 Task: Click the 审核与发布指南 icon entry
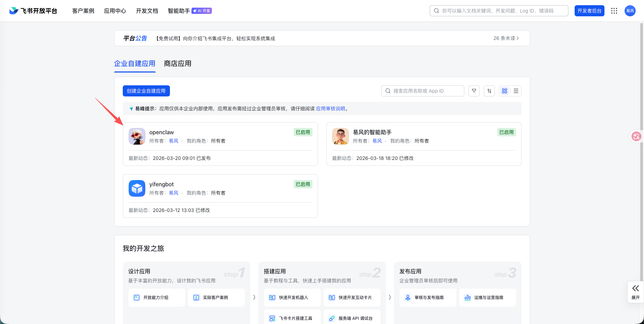point(428,297)
